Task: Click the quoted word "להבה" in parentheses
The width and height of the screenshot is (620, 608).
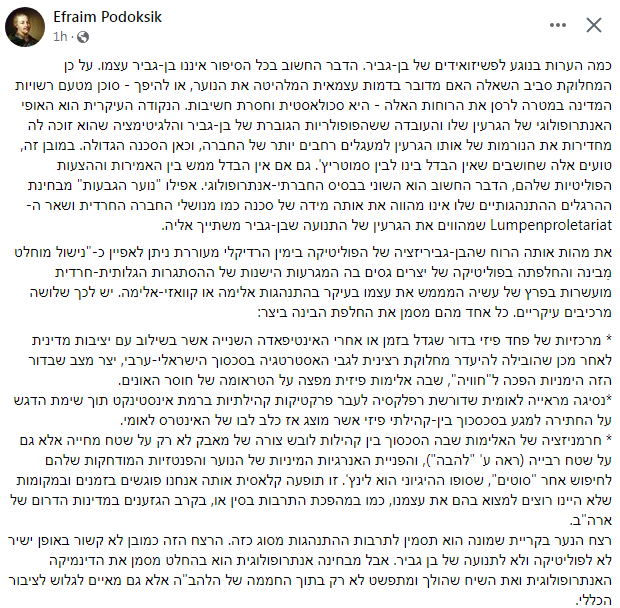Action: 451,461
